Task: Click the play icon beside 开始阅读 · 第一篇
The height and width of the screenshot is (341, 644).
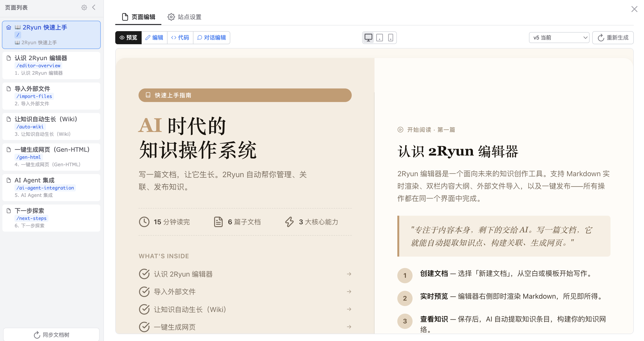Action: 400,130
